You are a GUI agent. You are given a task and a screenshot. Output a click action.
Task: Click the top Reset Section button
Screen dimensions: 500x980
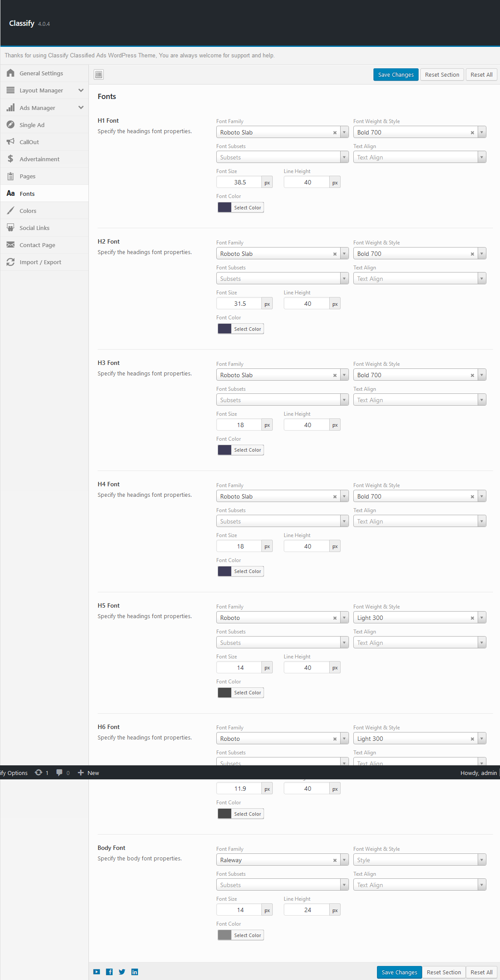pyautogui.click(x=442, y=74)
